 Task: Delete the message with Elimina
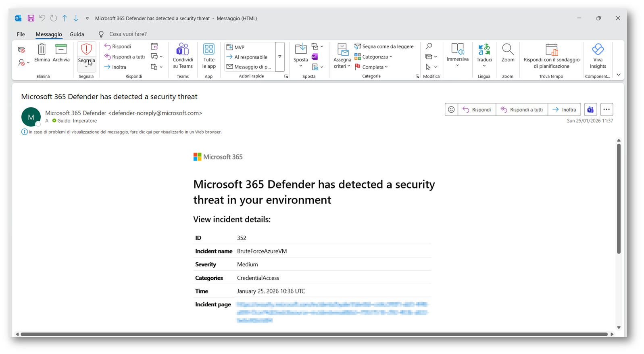click(42, 53)
